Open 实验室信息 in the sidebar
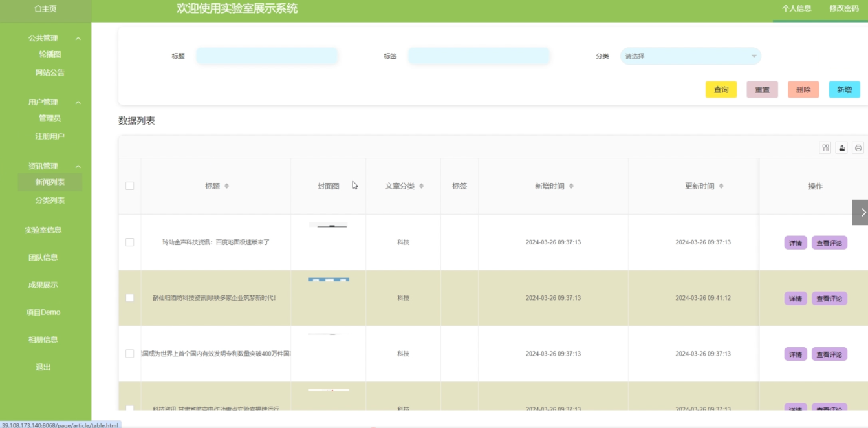The height and width of the screenshot is (428, 868). 43,230
